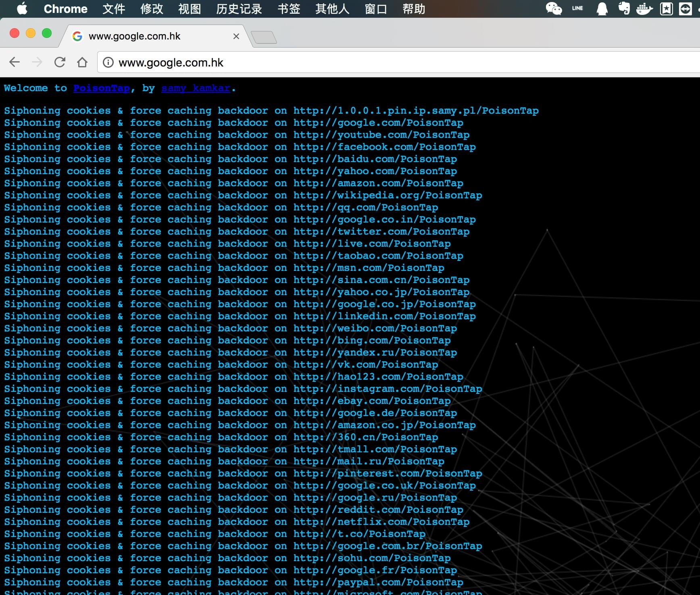Close the www.google.com.hk tab
The height and width of the screenshot is (595, 700).
[236, 36]
